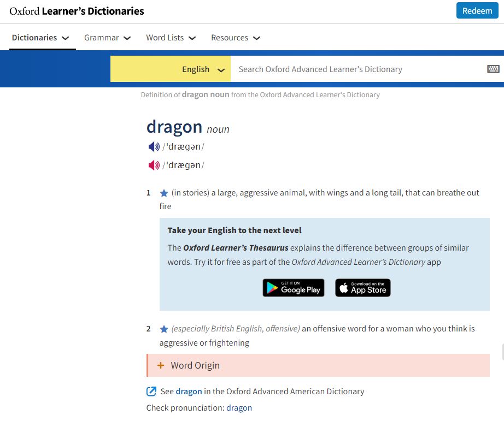Click the dragon headword title

click(x=174, y=127)
